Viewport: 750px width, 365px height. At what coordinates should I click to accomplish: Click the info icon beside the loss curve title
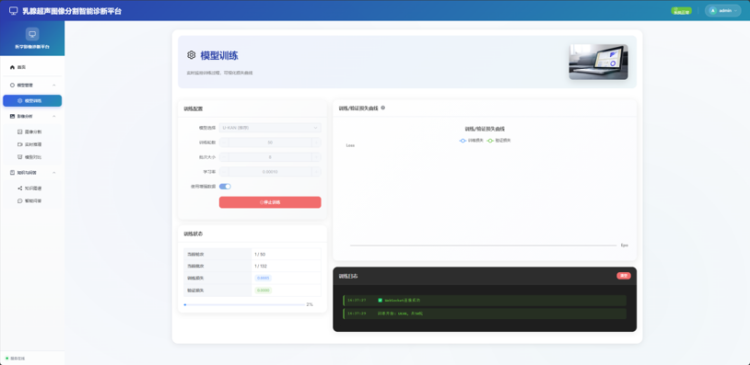pos(383,108)
